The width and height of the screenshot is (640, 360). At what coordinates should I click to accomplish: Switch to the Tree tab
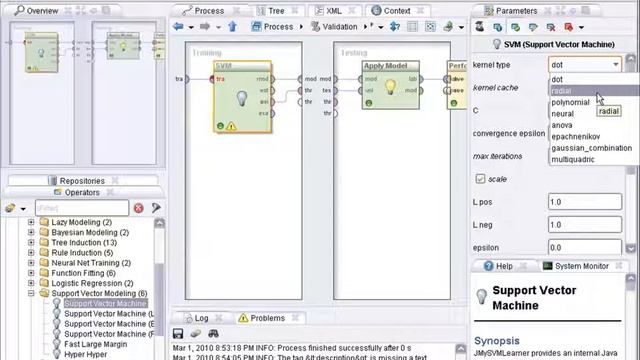pos(276,11)
